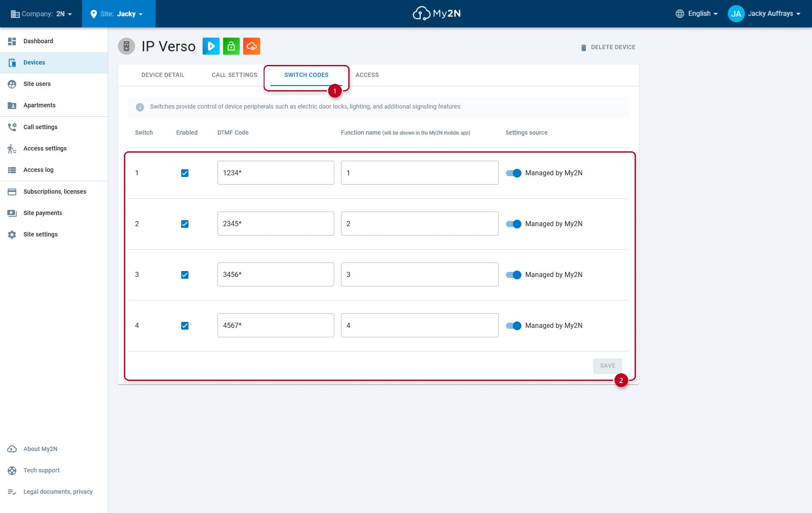Screen dimensions: 812x513
Task: Click the orange cloud configuration icon
Action: [x=252, y=46]
